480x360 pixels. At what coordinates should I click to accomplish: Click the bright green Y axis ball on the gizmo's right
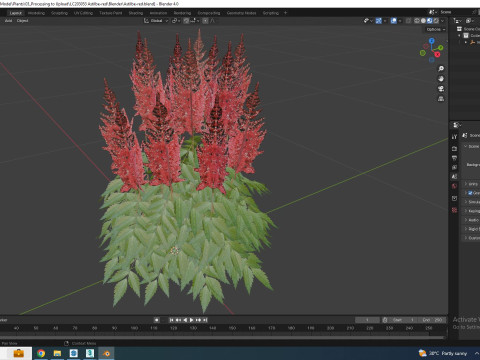tap(441, 48)
